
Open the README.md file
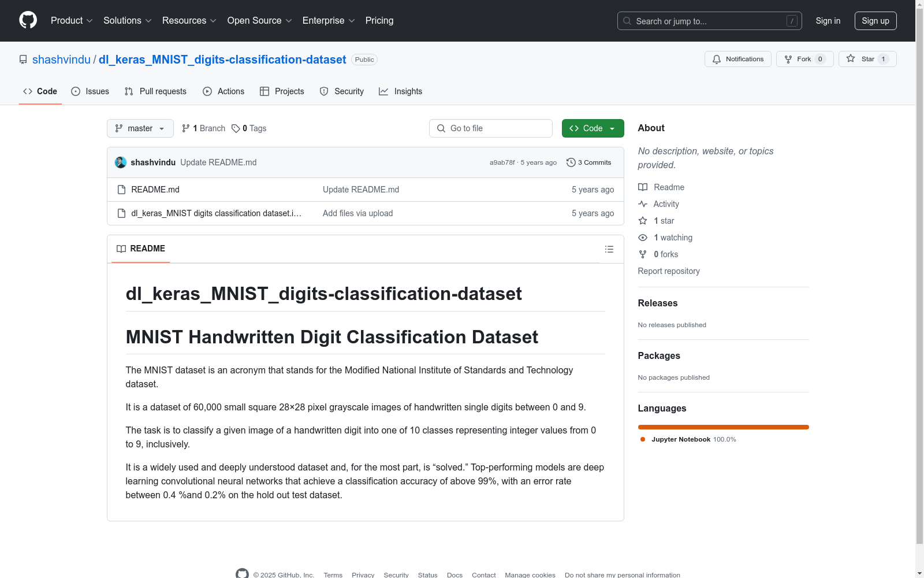pyautogui.click(x=155, y=190)
